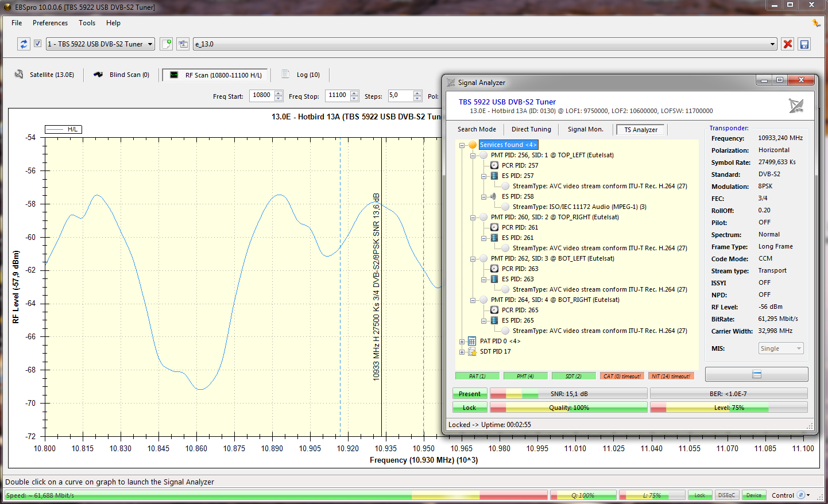
Task: Click the green PMT (4) indicator
Action: 525,376
